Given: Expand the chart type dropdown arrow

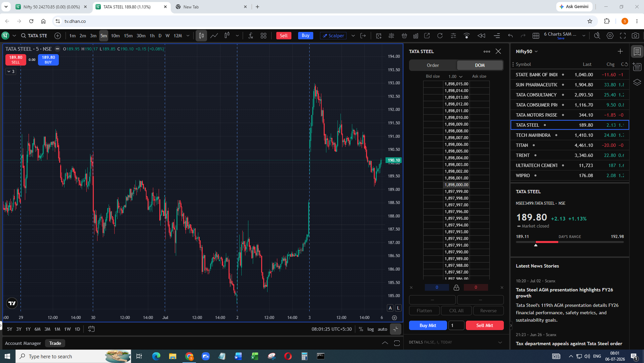Looking at the screenshot, I should (237, 36).
